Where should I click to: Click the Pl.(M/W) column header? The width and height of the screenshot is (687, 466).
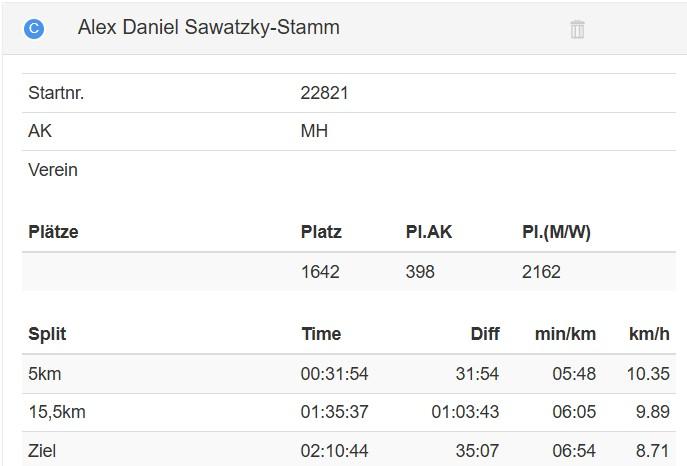(556, 232)
